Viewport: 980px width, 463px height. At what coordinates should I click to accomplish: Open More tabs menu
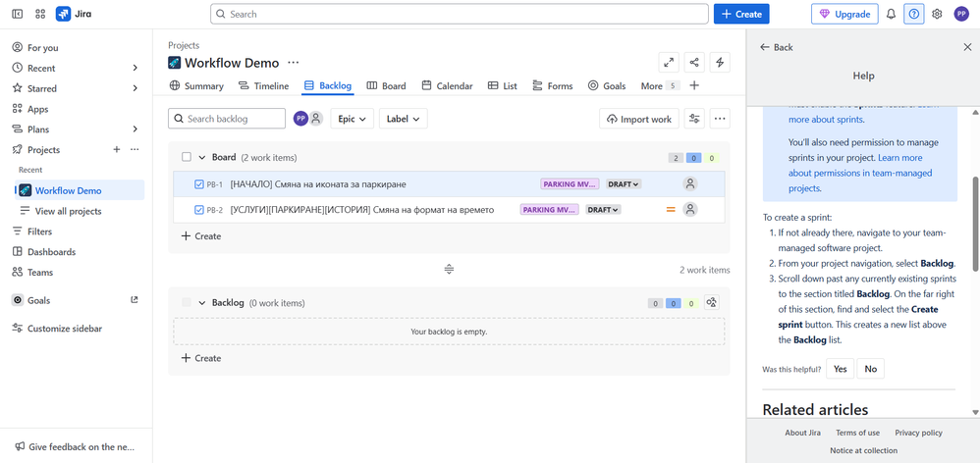coord(660,86)
